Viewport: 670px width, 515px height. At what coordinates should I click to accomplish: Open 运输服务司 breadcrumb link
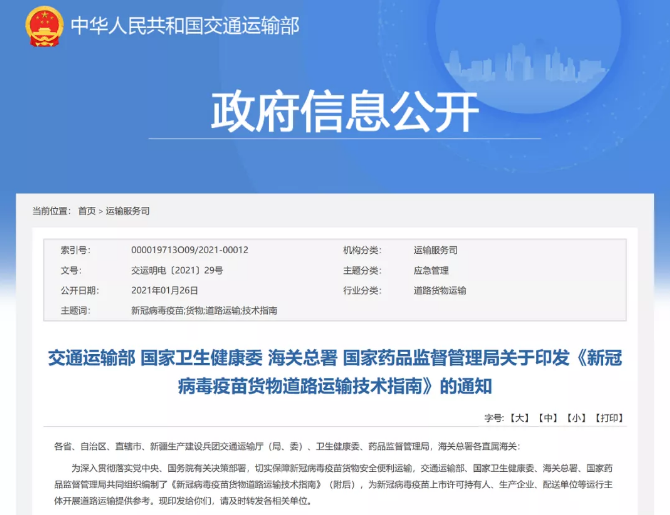coord(128,211)
